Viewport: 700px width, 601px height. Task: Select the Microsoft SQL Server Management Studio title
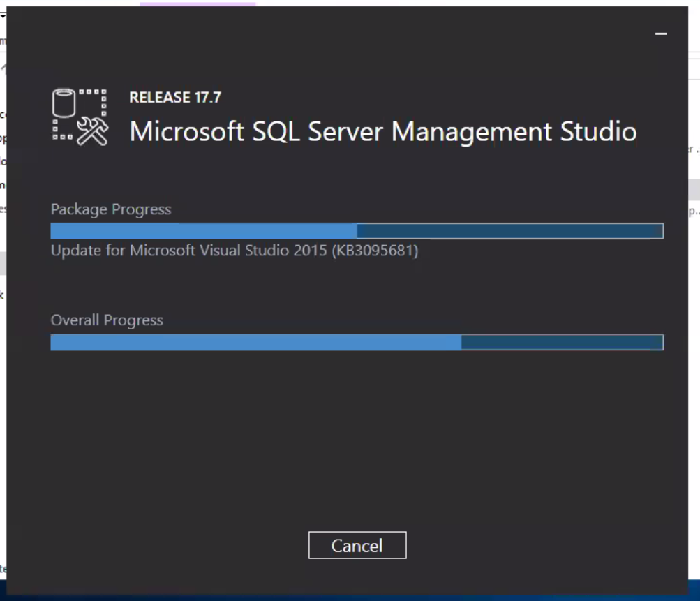coord(384,130)
